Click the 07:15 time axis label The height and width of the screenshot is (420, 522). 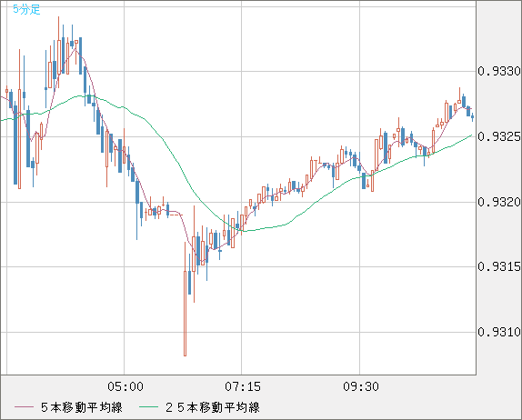(243, 386)
